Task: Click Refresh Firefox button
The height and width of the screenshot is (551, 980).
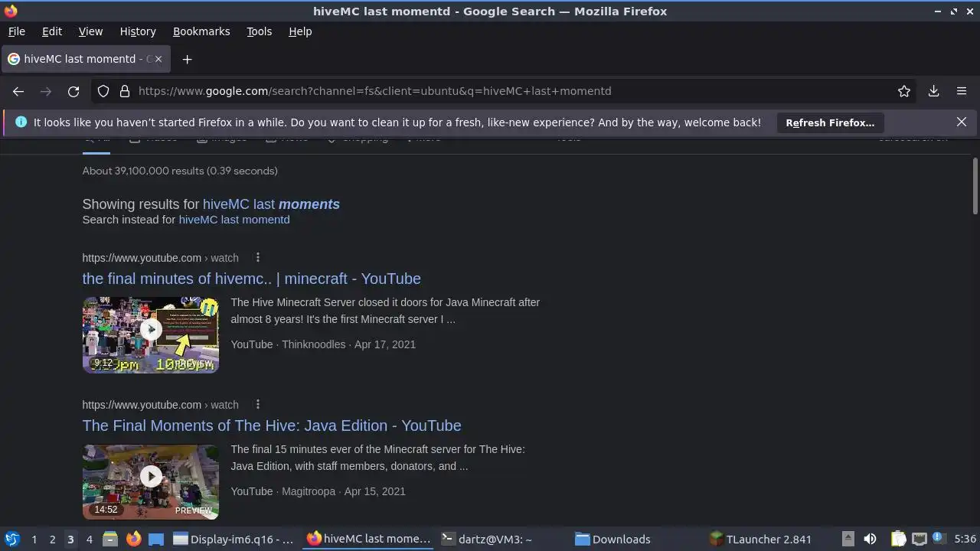Action: coord(830,122)
